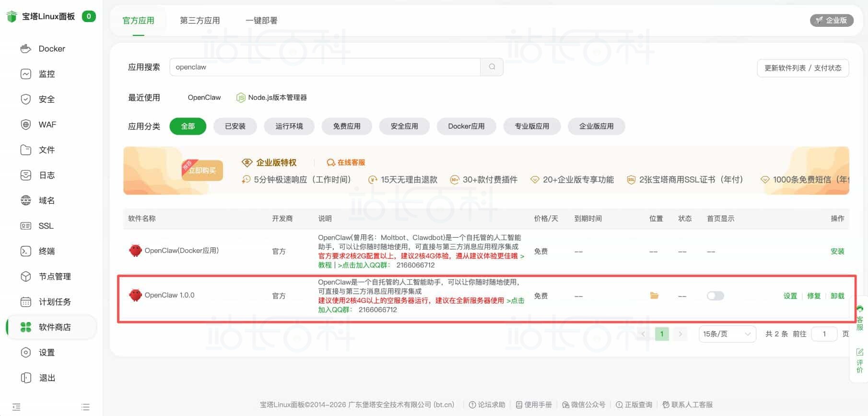Open the 文件 folder icon in sidebar
The height and width of the screenshot is (416, 868).
pyautogui.click(x=26, y=150)
